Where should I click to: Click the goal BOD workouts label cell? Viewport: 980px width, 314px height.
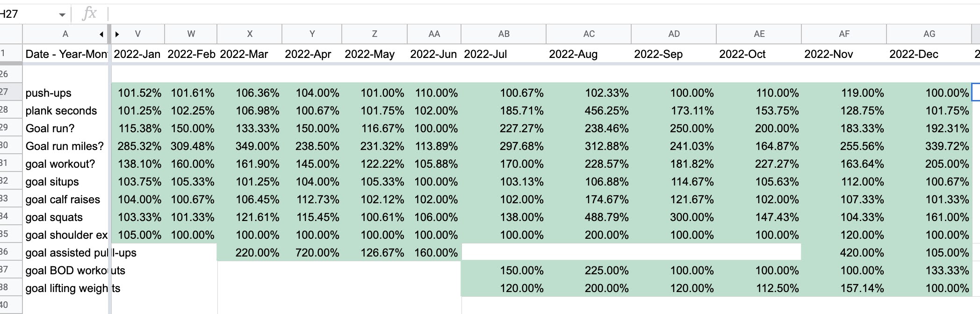coord(65,270)
